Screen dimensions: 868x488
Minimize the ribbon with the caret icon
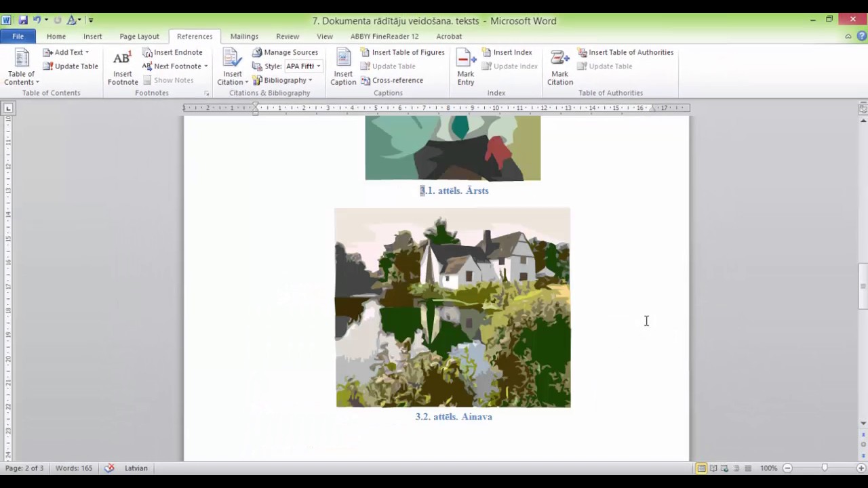coord(848,37)
